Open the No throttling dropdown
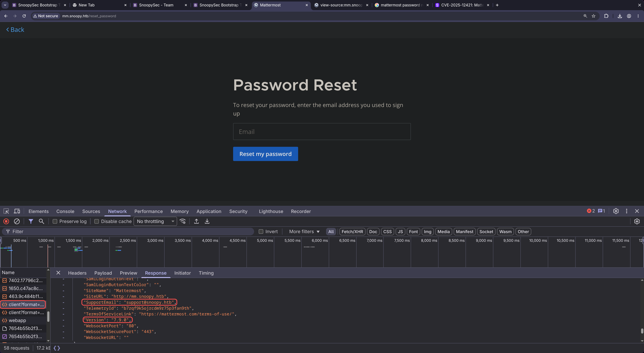644x353 pixels. tap(155, 221)
